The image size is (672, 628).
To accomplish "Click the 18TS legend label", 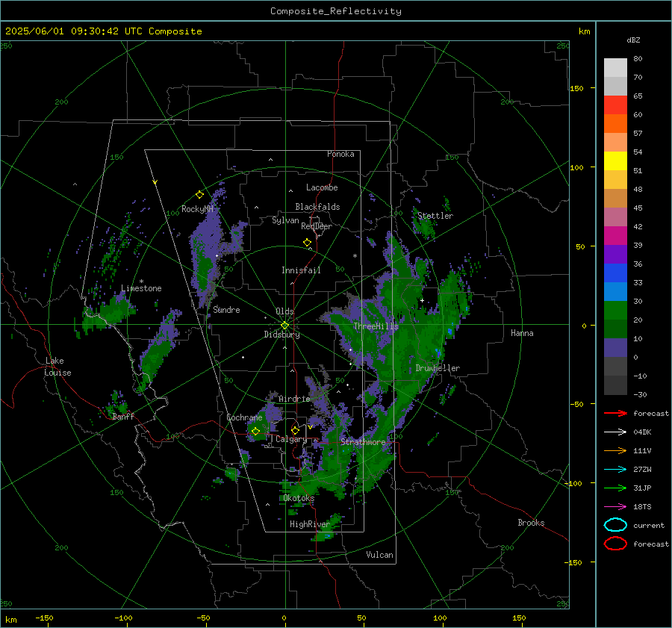I will [642, 507].
